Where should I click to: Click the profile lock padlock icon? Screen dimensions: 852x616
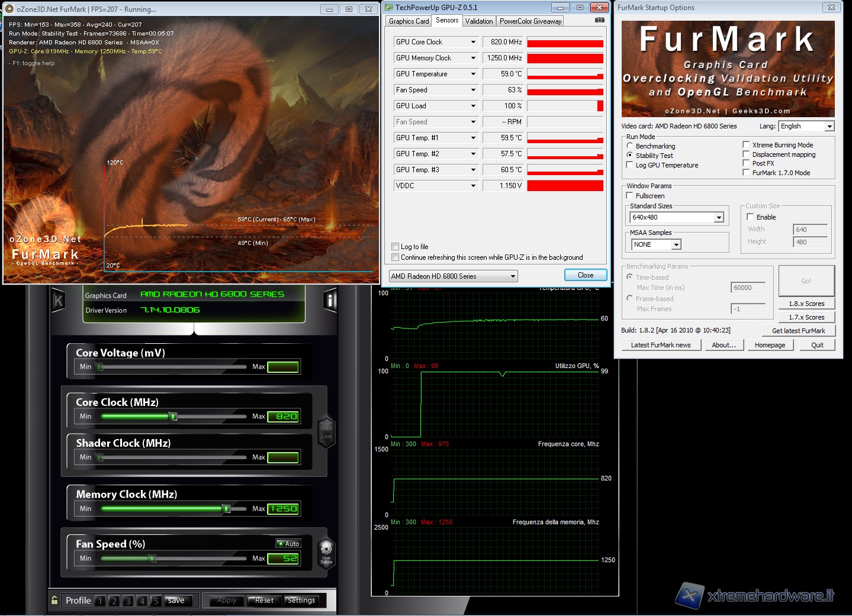click(x=54, y=600)
